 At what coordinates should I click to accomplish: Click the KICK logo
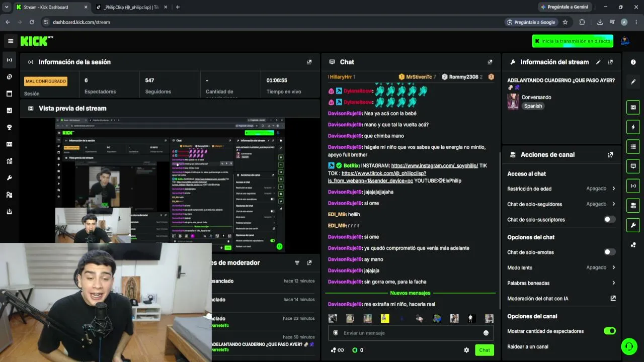tap(37, 41)
